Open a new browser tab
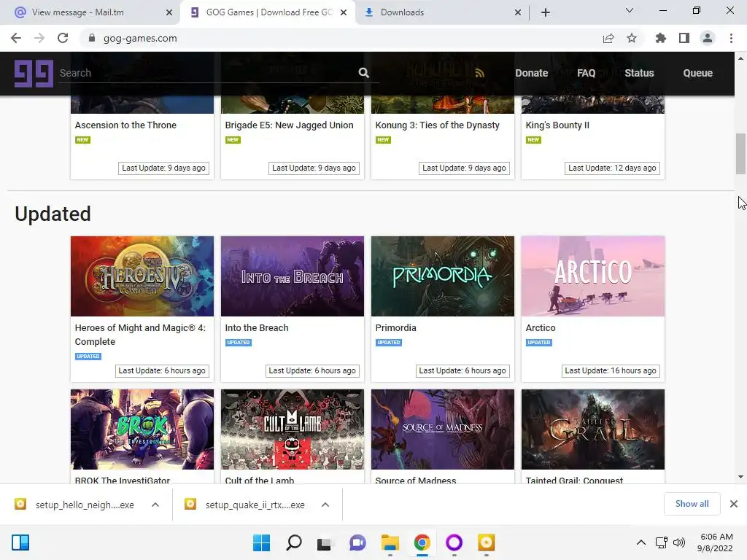The height and width of the screenshot is (560, 747). pyautogui.click(x=546, y=12)
